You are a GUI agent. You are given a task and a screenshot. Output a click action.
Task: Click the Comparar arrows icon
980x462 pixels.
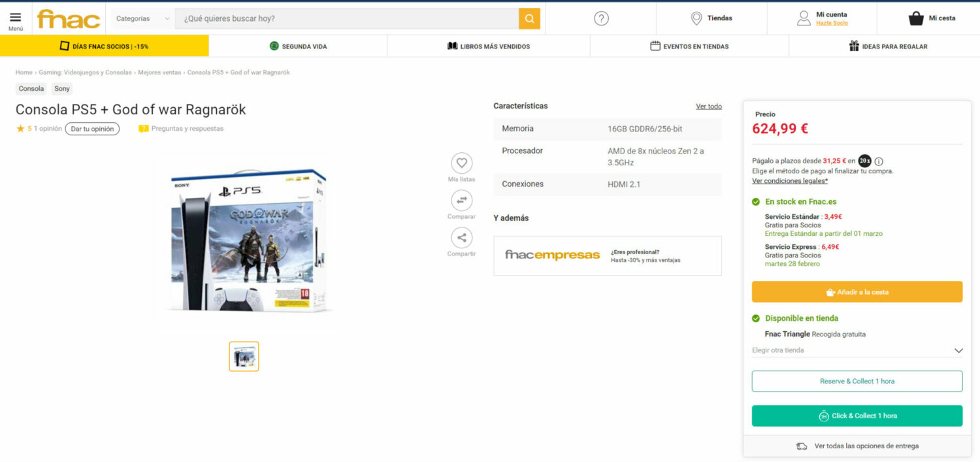(461, 200)
